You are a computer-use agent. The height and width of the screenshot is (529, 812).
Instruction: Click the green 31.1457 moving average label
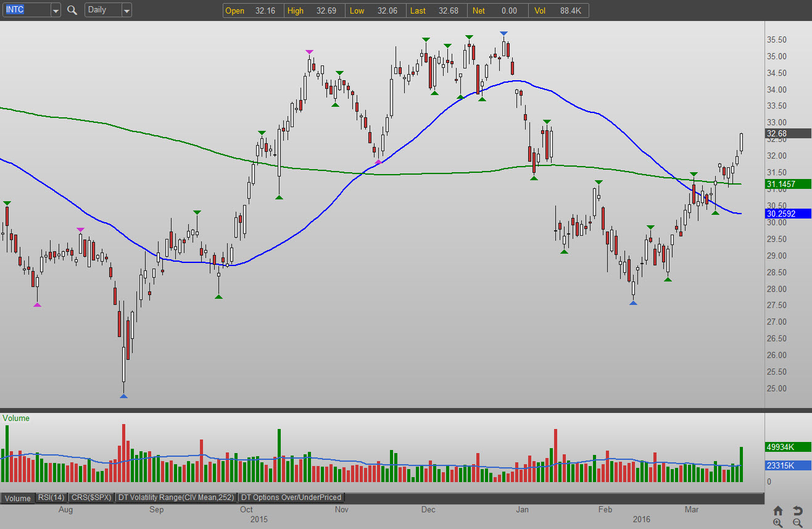(x=788, y=184)
